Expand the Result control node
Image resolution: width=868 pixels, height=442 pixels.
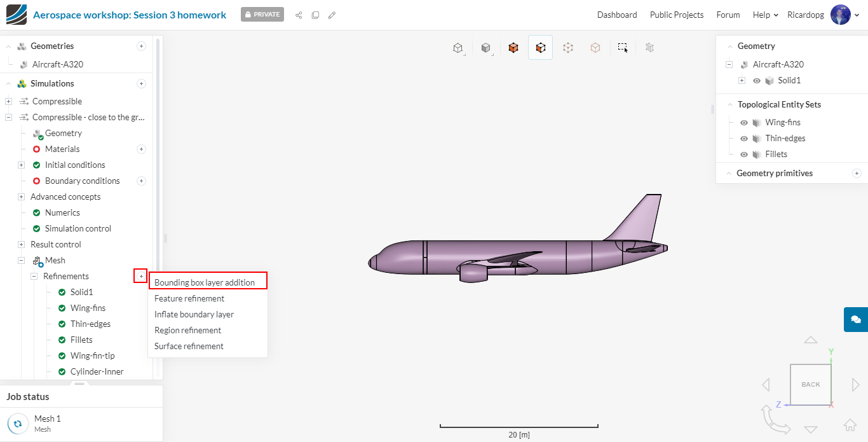tap(21, 244)
